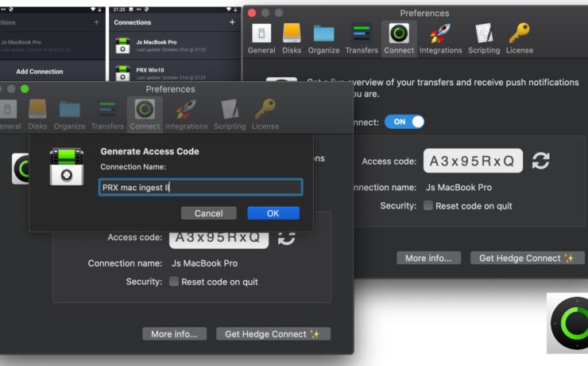
Task: Click the Hedge Connect logo at bottom right
Action: click(x=567, y=323)
